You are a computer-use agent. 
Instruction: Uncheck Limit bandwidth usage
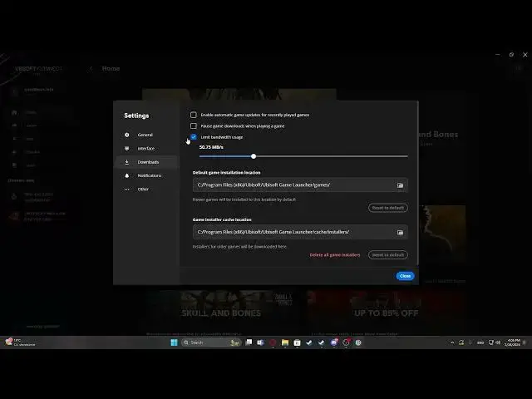pos(194,137)
